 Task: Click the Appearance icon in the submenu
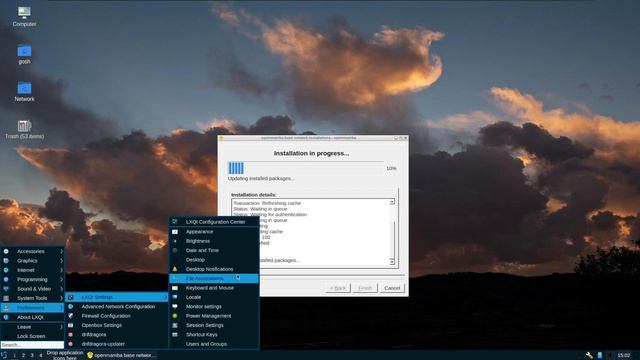[x=175, y=232]
